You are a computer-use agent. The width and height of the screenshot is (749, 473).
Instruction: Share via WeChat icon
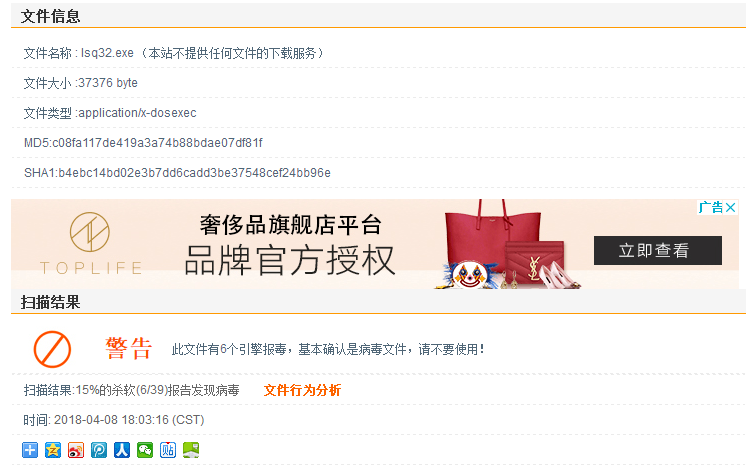pos(145,450)
